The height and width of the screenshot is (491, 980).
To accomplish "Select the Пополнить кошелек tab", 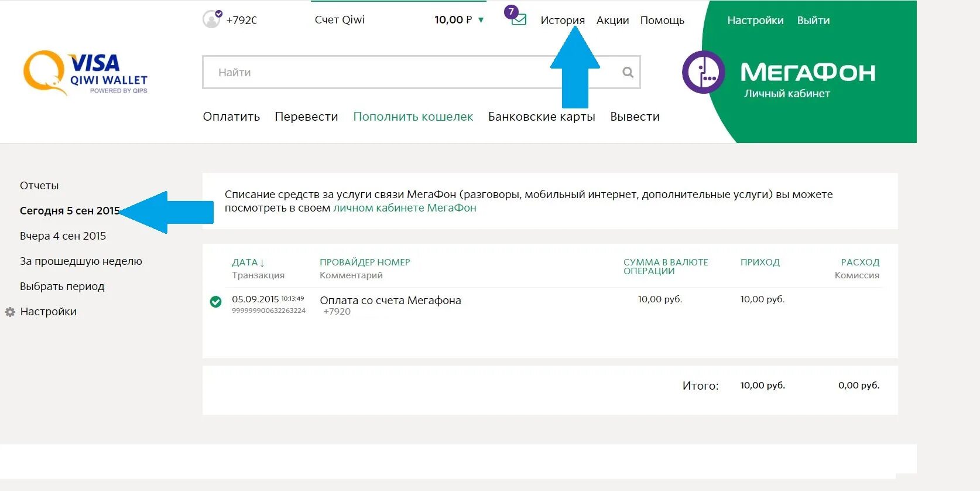I will click(413, 117).
